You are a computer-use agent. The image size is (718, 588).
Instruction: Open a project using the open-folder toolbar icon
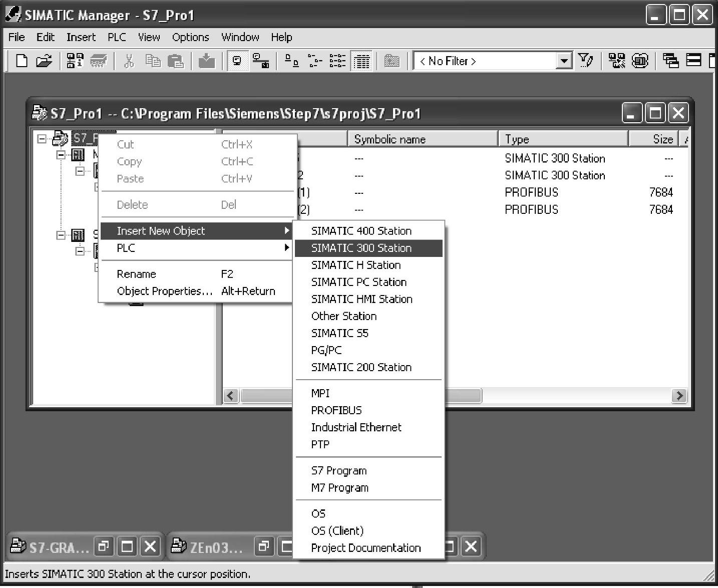(x=44, y=61)
